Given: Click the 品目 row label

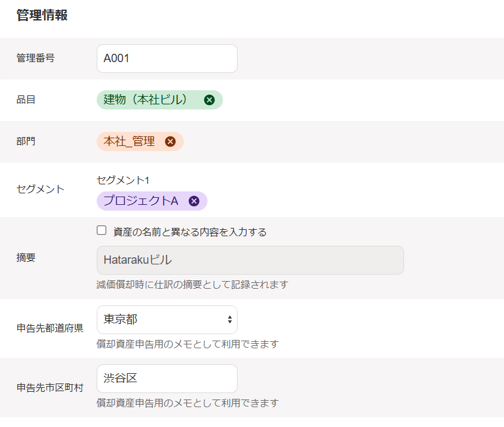Looking at the screenshot, I should (26, 100).
